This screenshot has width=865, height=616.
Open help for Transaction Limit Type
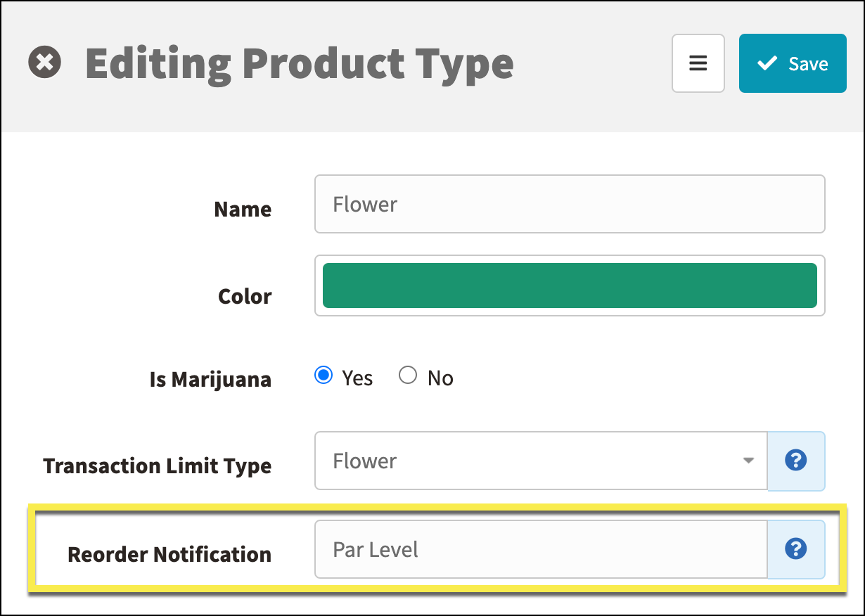point(796,461)
